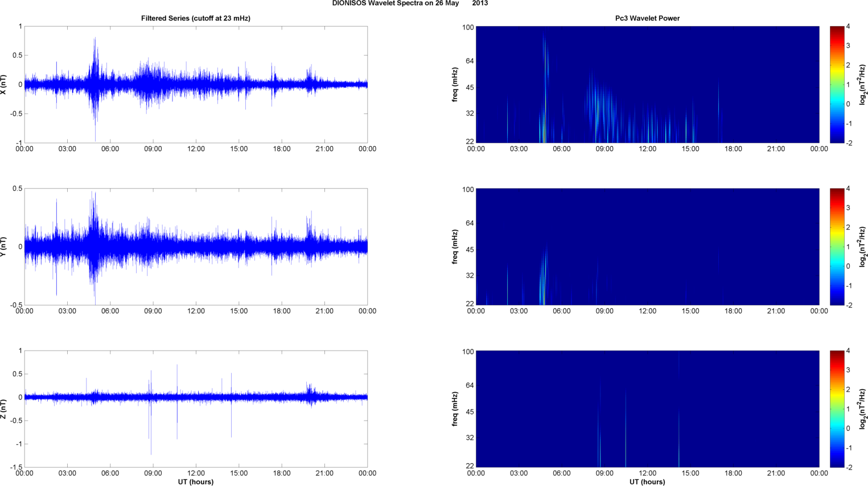Click the log2(nT²/Hz) label of the bottom color bar
This screenshot has width=868, height=486.
point(863,409)
